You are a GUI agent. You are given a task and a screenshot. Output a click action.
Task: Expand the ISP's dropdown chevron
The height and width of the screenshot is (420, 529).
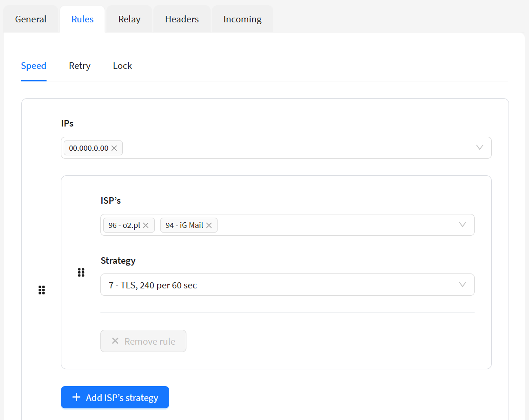point(463,225)
